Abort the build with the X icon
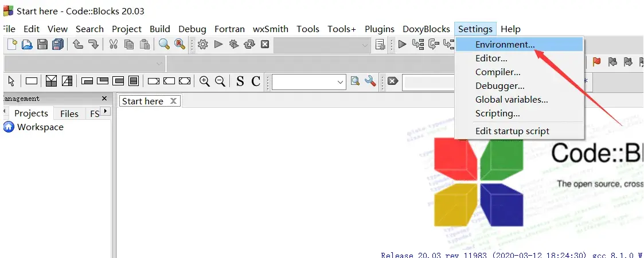 coord(265,44)
